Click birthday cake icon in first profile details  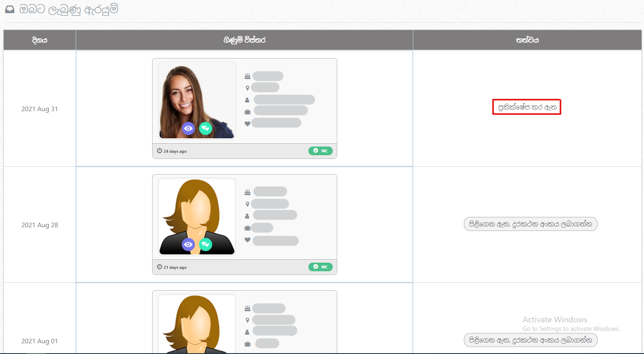coord(248,76)
